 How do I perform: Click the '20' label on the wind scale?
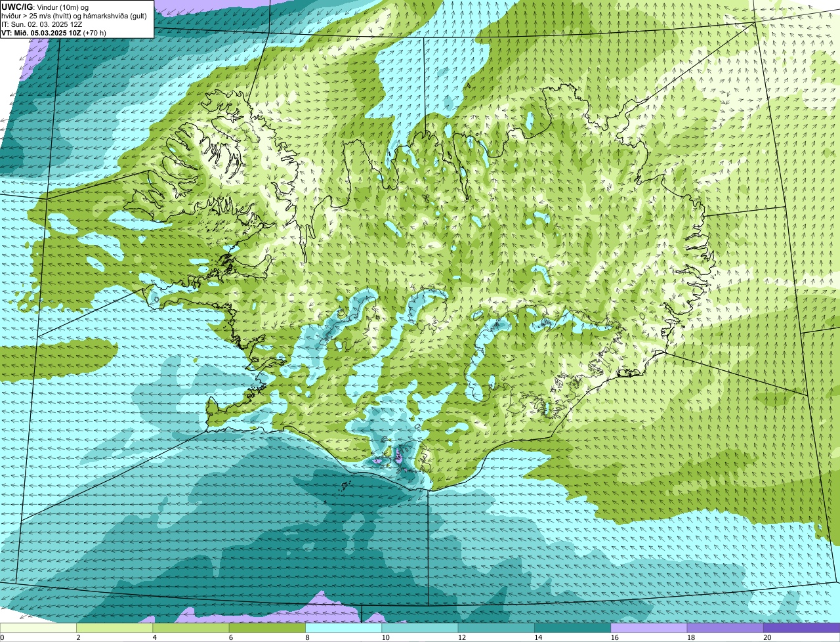(767, 637)
